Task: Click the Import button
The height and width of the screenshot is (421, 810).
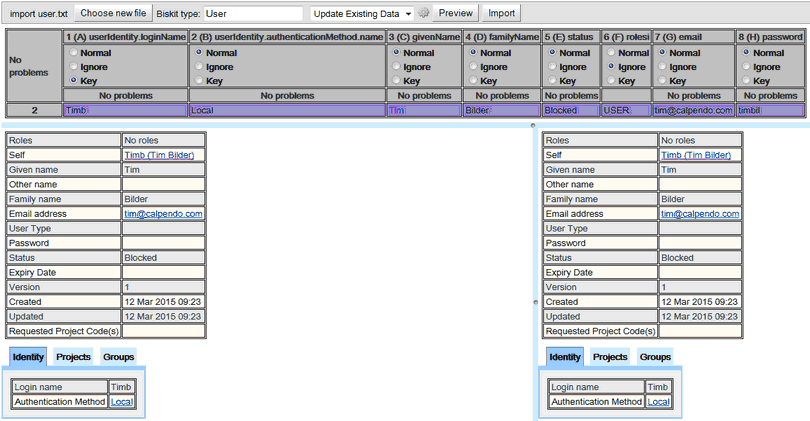Action: (501, 14)
